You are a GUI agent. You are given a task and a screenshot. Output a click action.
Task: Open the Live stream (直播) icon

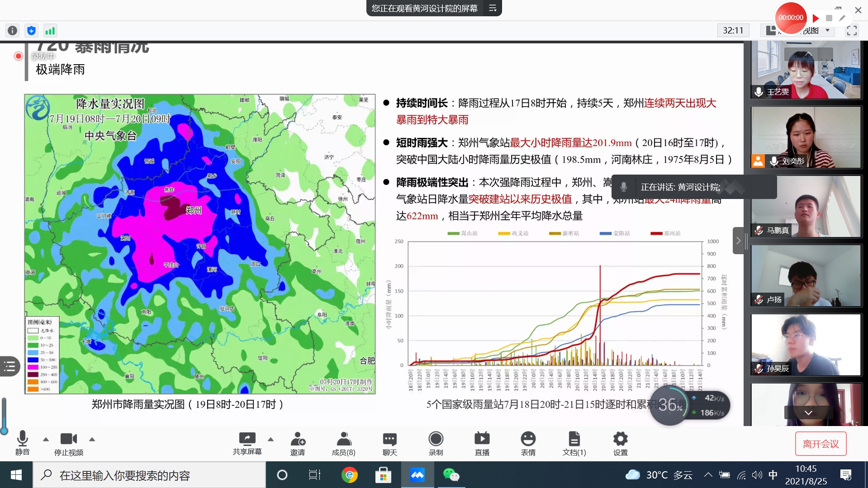tap(482, 443)
